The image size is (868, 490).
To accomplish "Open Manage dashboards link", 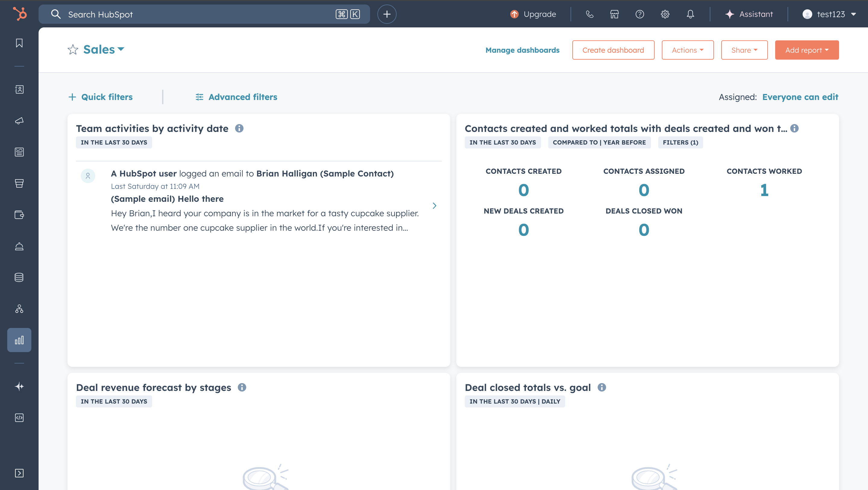I will pyautogui.click(x=522, y=50).
